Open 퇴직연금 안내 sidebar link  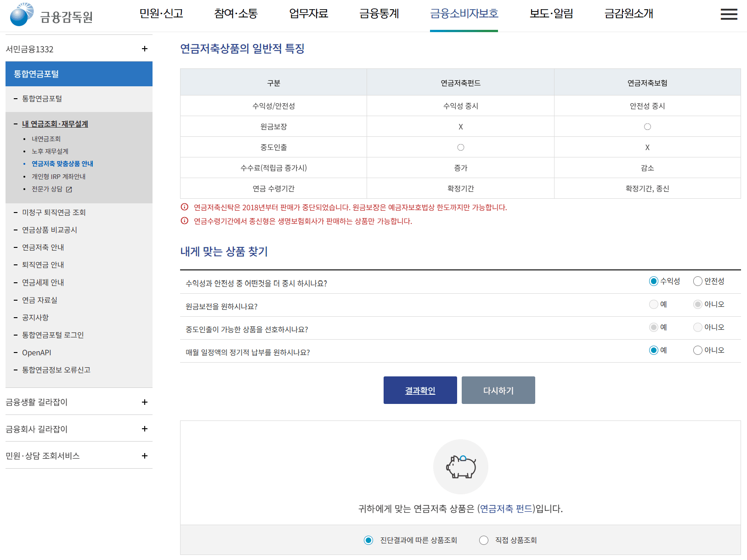(43, 265)
